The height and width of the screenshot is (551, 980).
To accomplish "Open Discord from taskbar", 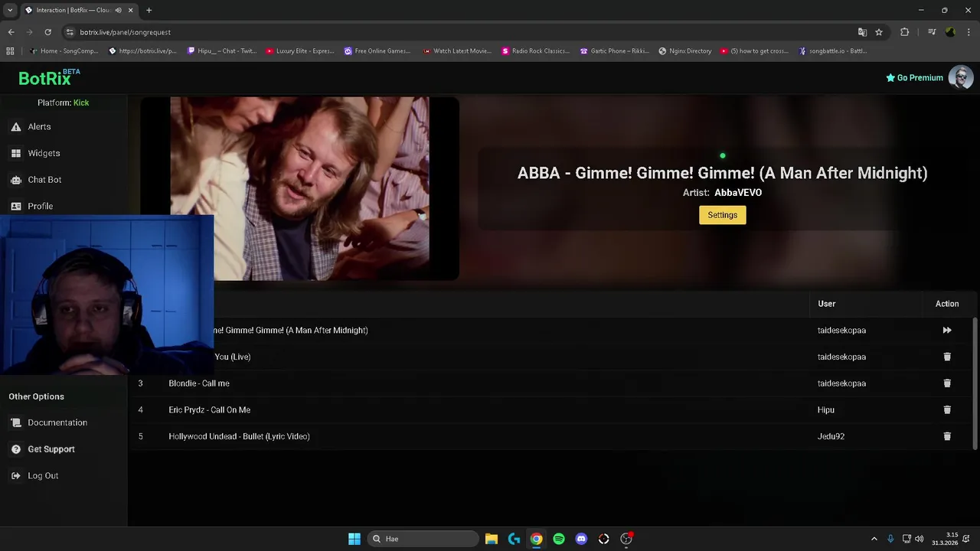I will [581, 539].
